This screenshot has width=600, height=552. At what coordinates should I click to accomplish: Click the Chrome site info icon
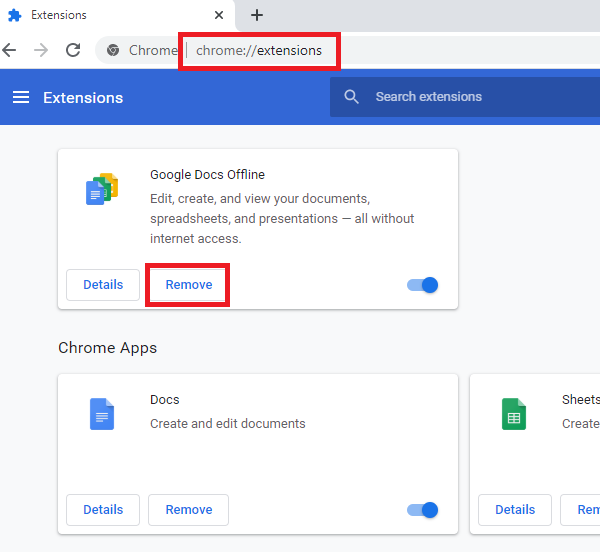pyautogui.click(x=114, y=50)
